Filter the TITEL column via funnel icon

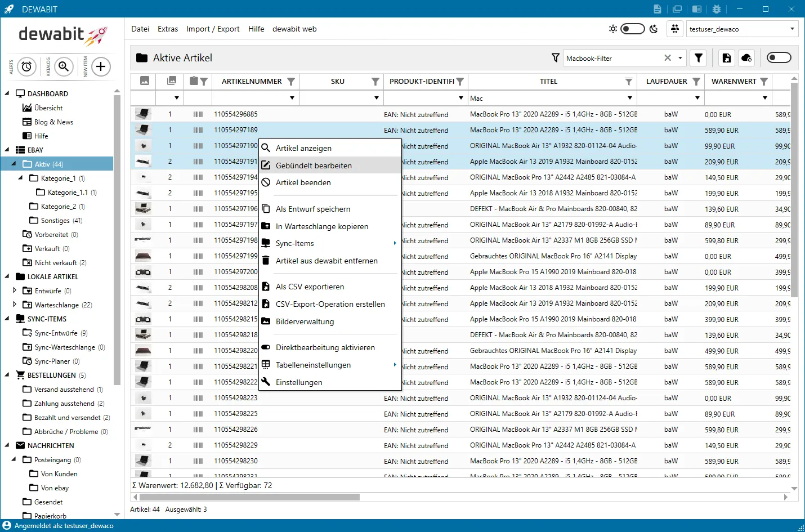pos(629,82)
